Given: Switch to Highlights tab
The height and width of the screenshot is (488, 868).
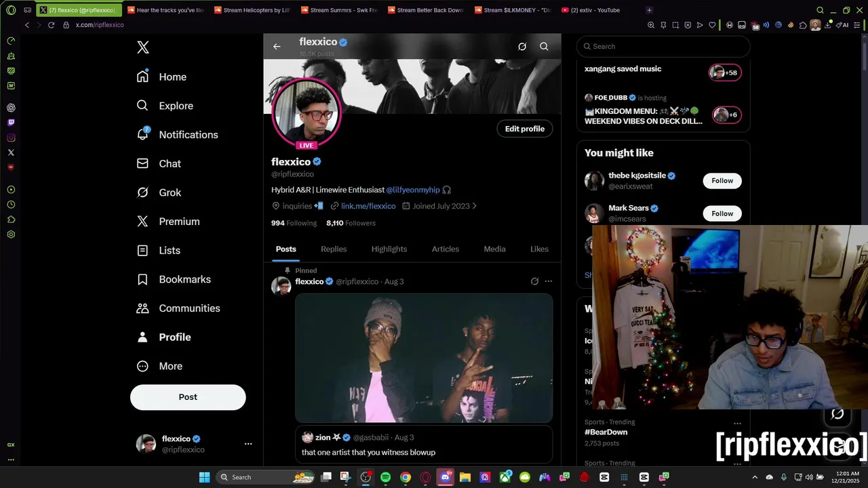Looking at the screenshot, I should (x=389, y=249).
